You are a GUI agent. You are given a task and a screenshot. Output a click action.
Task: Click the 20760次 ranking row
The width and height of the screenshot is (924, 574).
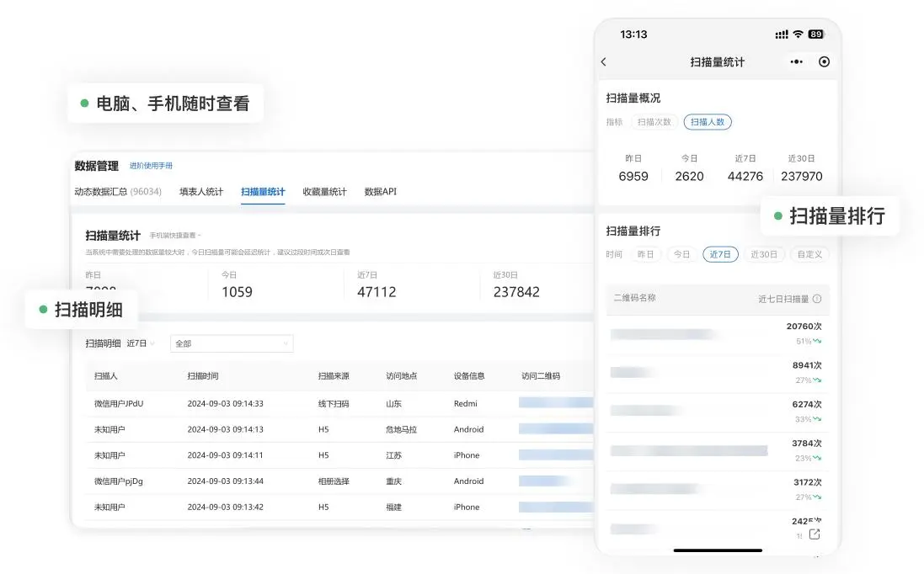[x=717, y=334]
